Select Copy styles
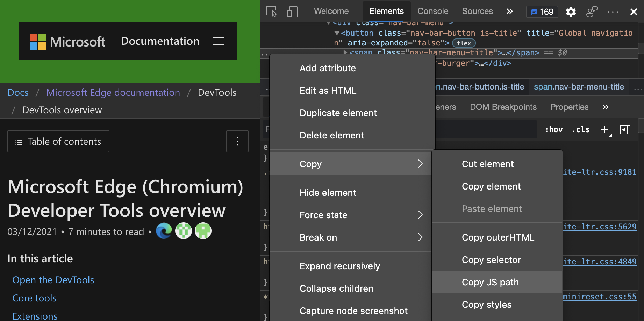644x321 pixels. click(497, 305)
